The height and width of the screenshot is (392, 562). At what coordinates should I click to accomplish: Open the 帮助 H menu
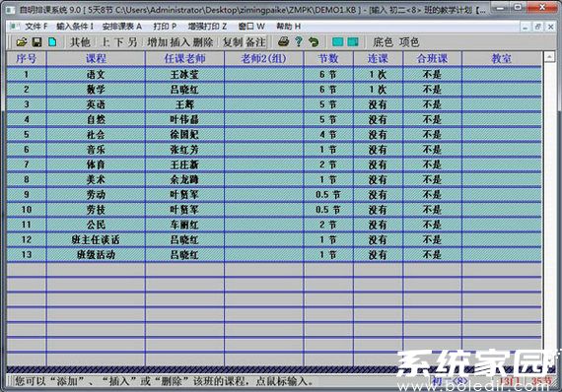(288, 27)
